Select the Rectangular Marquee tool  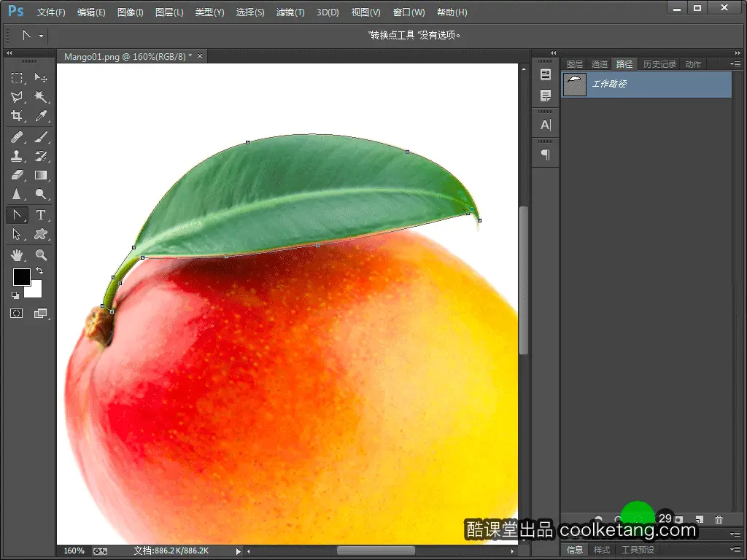click(17, 77)
